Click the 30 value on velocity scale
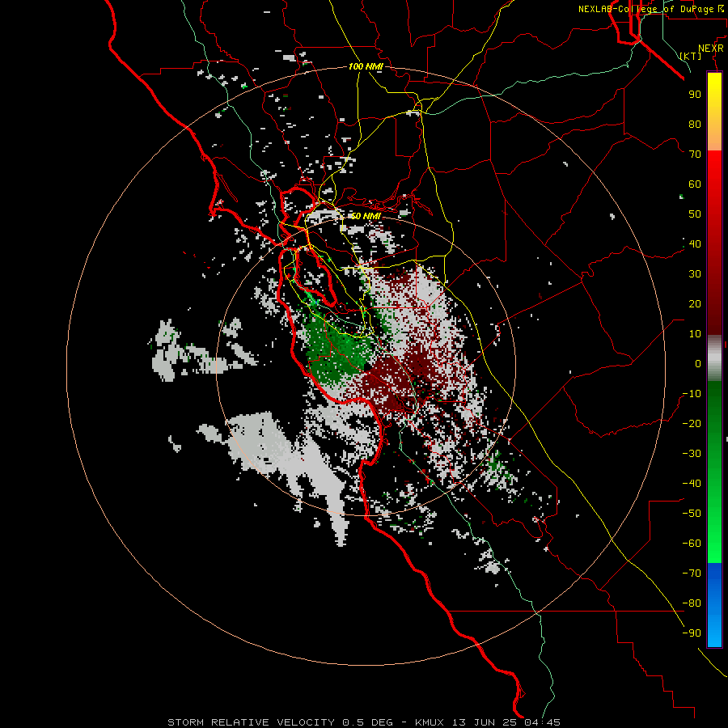The height and width of the screenshot is (728, 728). (x=695, y=274)
